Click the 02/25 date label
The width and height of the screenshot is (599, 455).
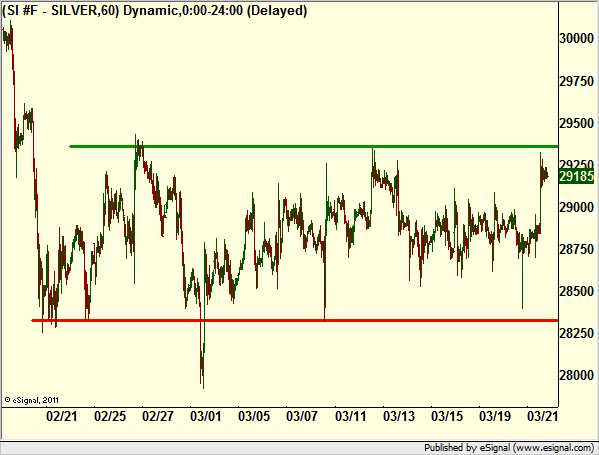pos(110,416)
